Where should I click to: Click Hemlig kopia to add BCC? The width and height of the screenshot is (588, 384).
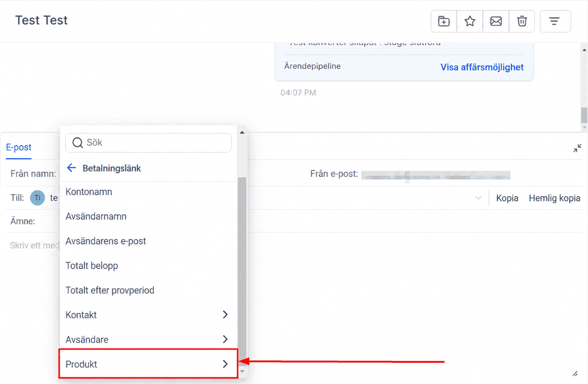[554, 198]
